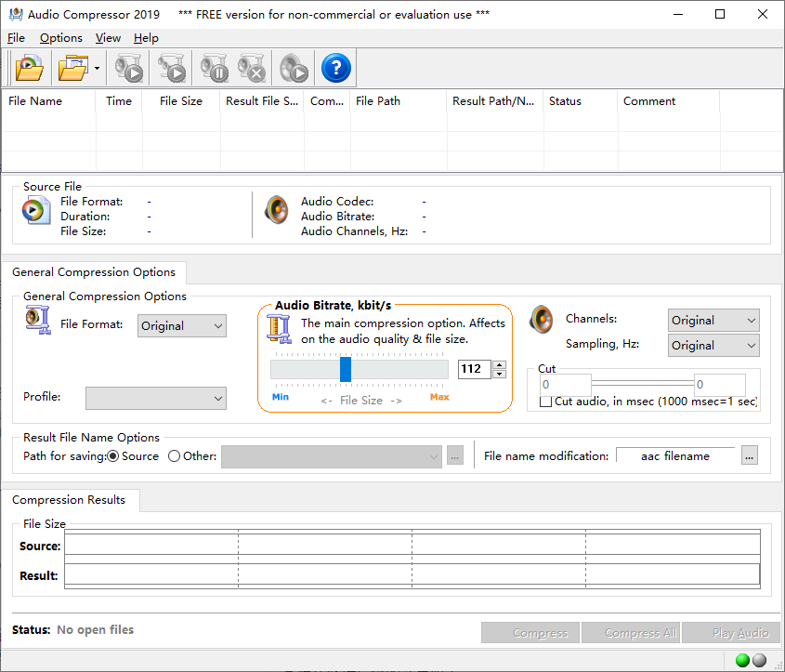
Task: Enable the Cut audio checkbox
Action: point(545,402)
